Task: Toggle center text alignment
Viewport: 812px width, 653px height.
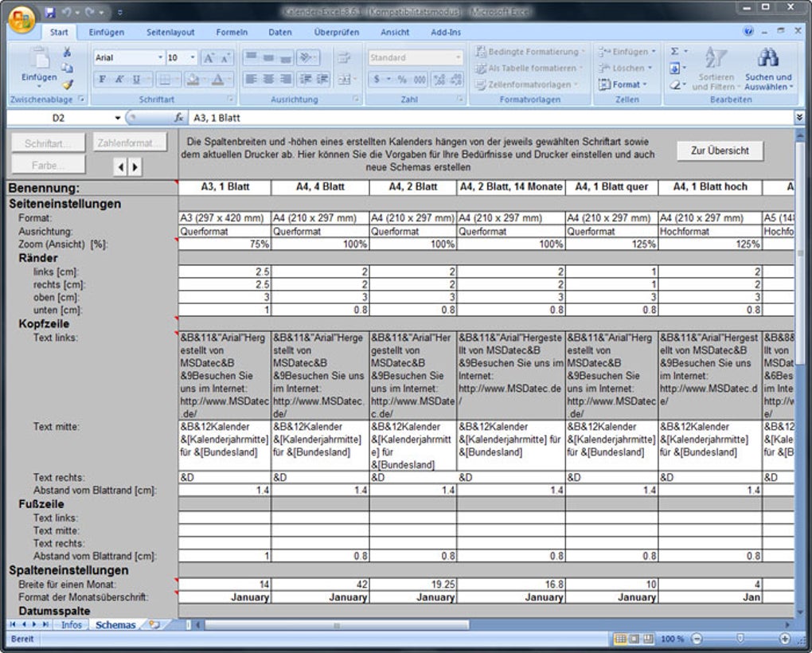Action: (x=268, y=79)
